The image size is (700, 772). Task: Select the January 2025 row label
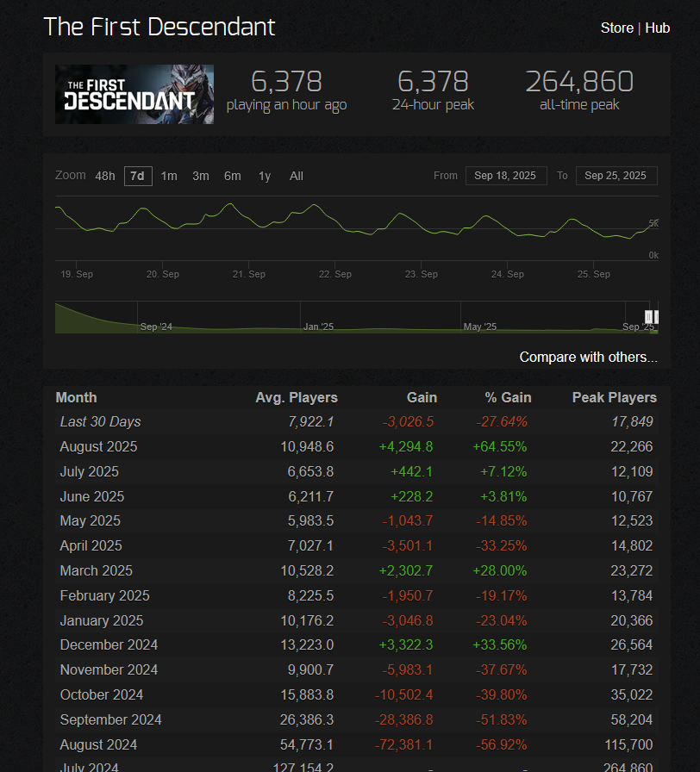[x=102, y=620]
